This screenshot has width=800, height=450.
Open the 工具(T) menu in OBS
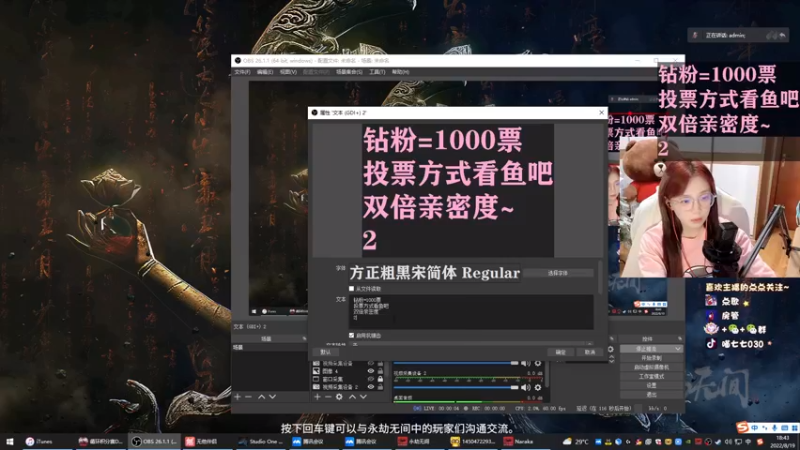tap(377, 72)
